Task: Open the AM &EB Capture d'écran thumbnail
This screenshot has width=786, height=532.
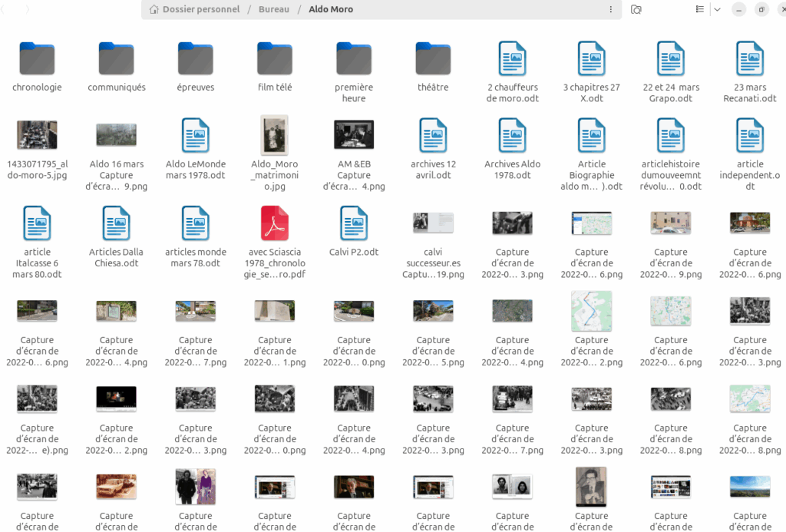Action: 354,135
